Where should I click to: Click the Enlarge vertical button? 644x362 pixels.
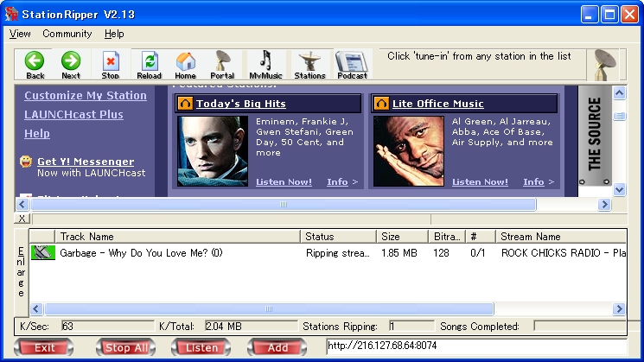(x=22, y=271)
